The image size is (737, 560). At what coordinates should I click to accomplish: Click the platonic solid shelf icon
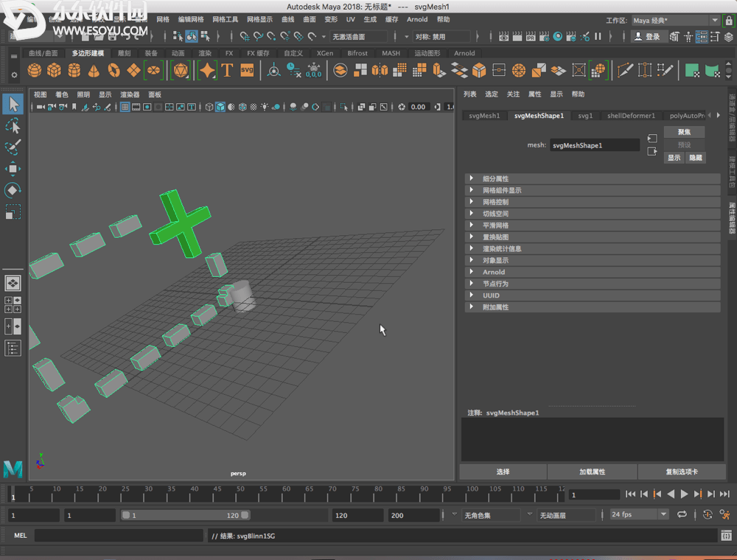[x=181, y=71]
